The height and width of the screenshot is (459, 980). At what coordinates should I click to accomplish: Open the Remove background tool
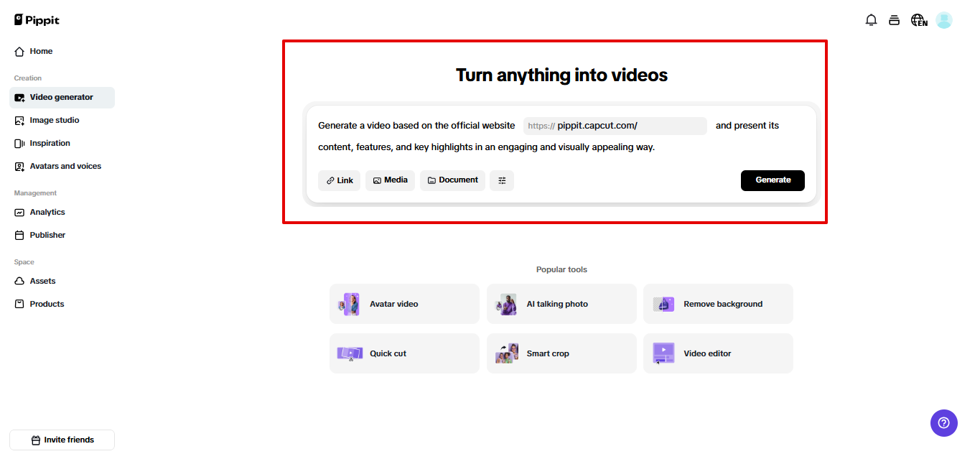coord(717,304)
